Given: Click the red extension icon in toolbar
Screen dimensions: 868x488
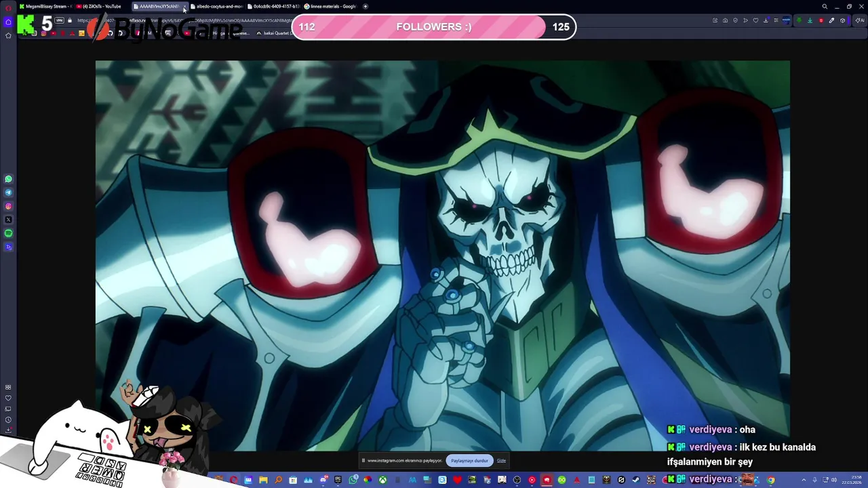Looking at the screenshot, I should tap(821, 20).
